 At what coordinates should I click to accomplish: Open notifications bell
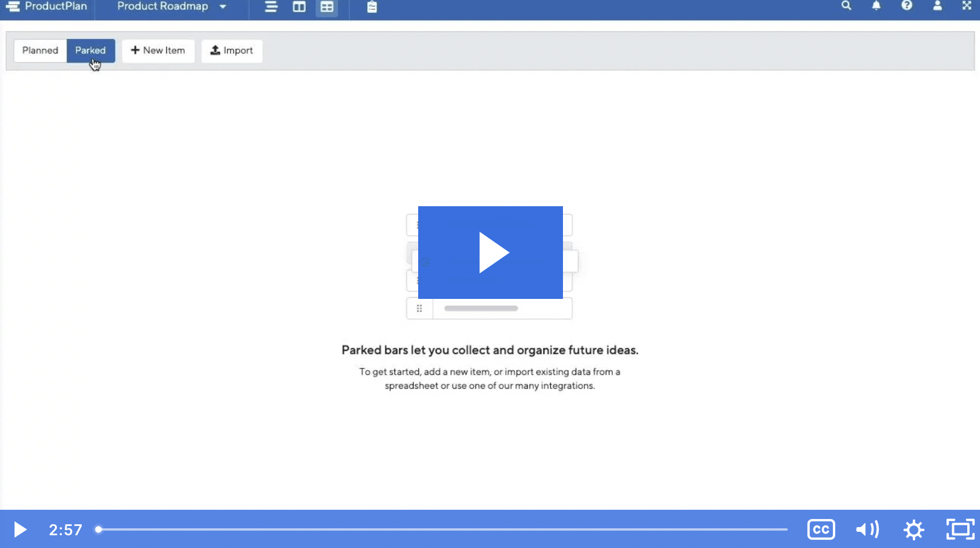876,6
